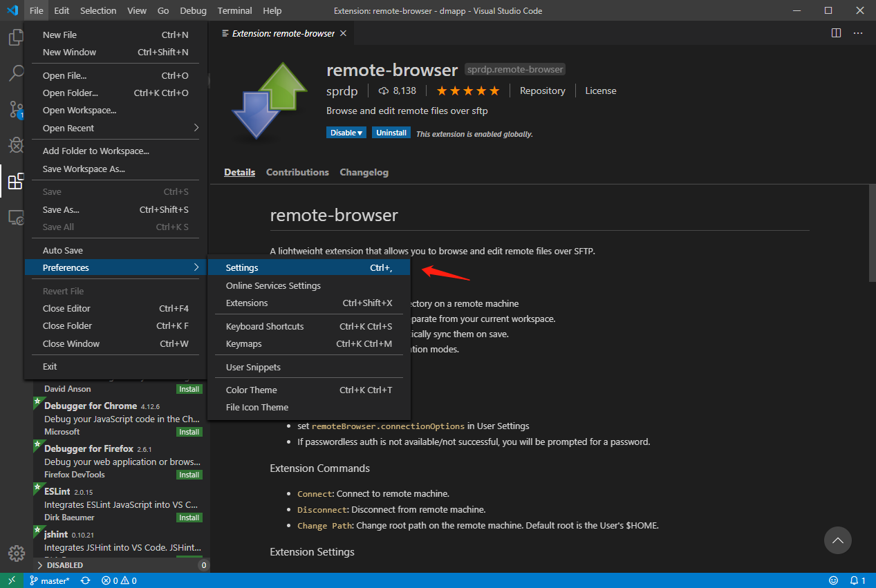
Task: Click the editor vertical scrollbar
Action: click(x=872, y=233)
